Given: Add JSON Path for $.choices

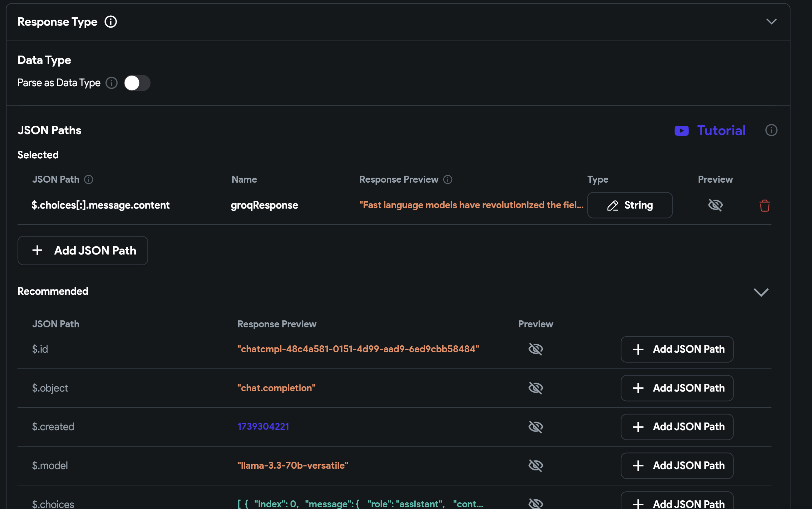Looking at the screenshot, I should (677, 501).
